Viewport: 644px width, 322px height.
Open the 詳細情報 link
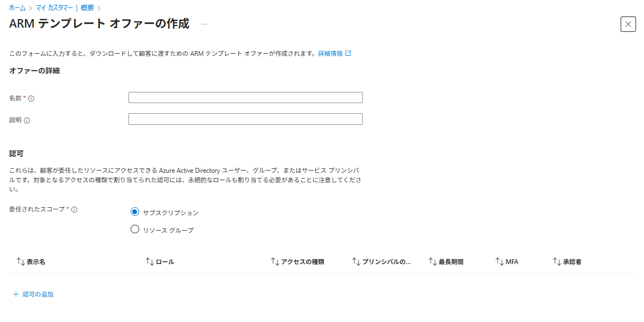(x=334, y=54)
